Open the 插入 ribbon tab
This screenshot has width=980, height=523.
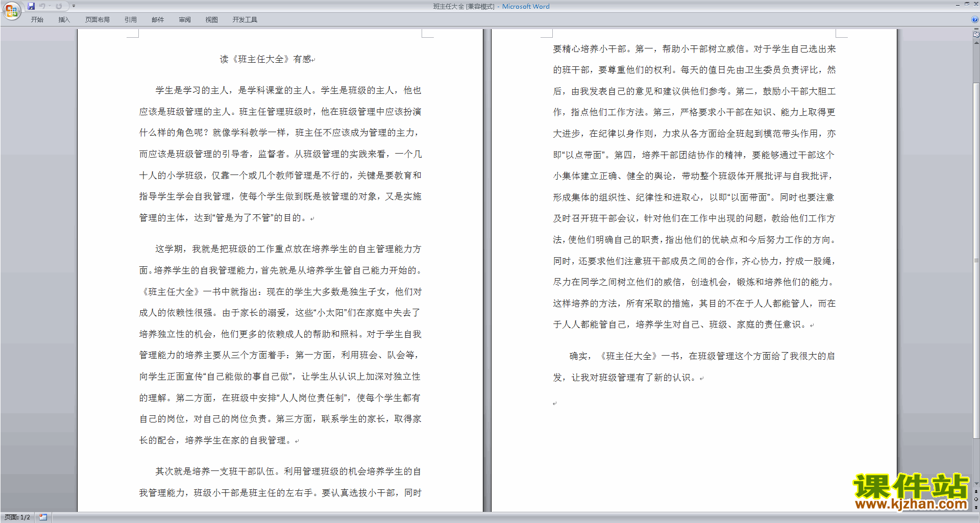pos(64,19)
